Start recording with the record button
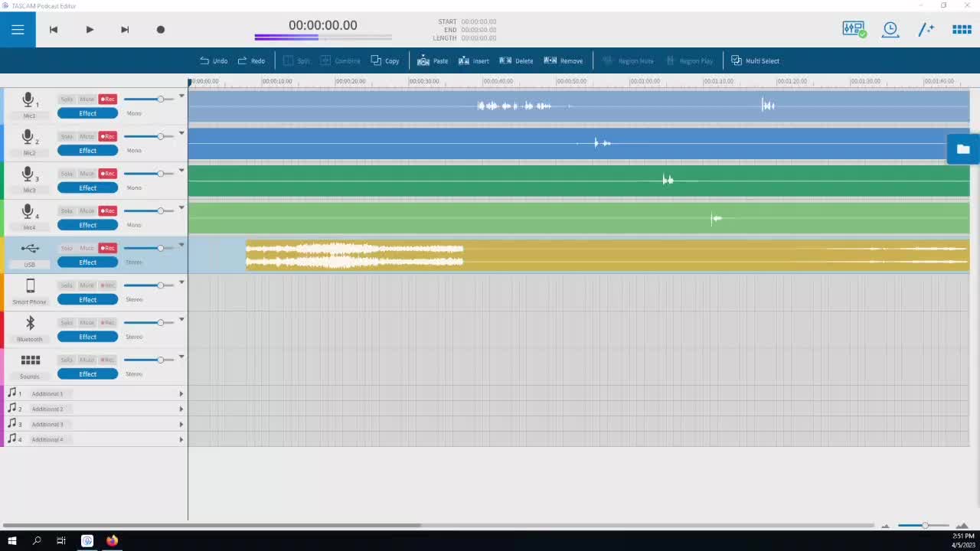Image resolution: width=980 pixels, height=551 pixels. tap(161, 30)
